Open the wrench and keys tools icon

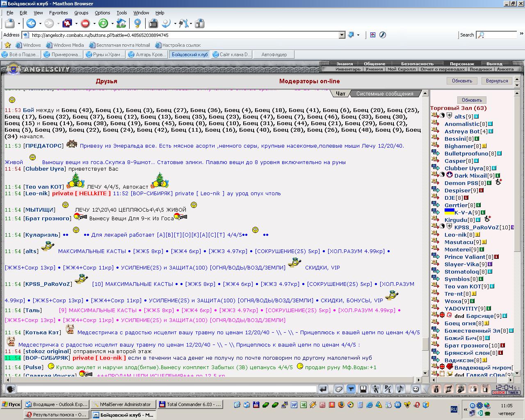(184, 23)
